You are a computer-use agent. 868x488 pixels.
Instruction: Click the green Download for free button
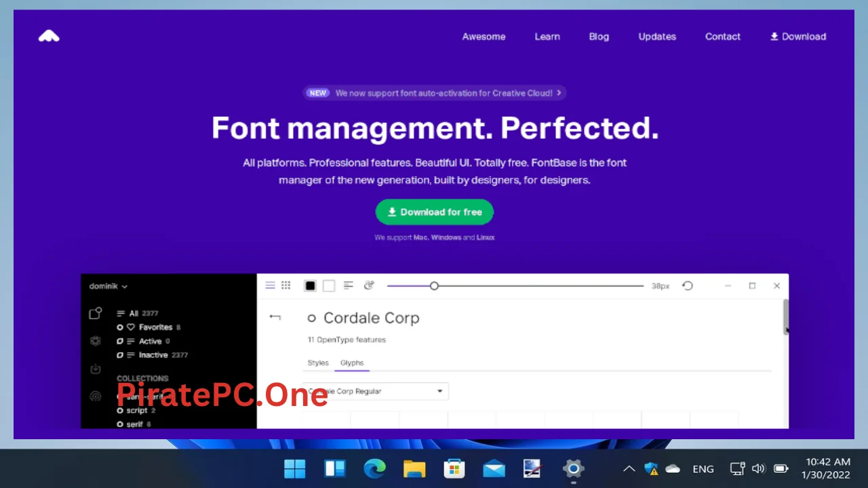tap(435, 212)
